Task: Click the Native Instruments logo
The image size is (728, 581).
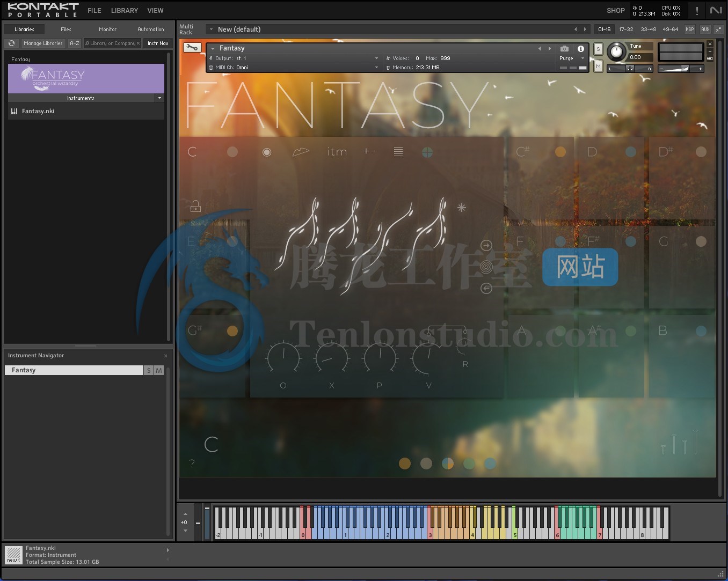Action: (716, 10)
